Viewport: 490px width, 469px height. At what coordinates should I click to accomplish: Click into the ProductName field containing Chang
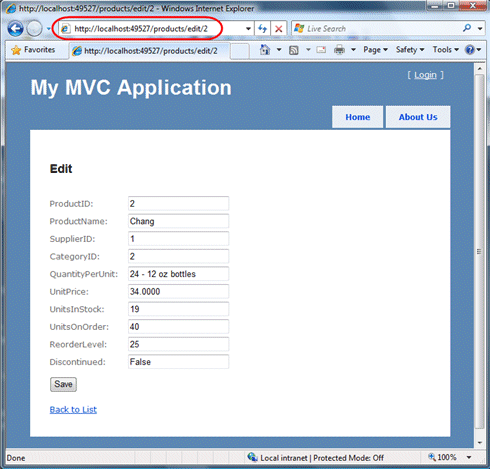(178, 221)
